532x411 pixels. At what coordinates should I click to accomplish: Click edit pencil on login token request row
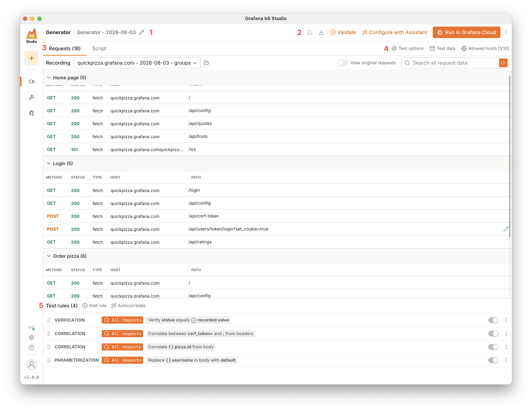506,229
